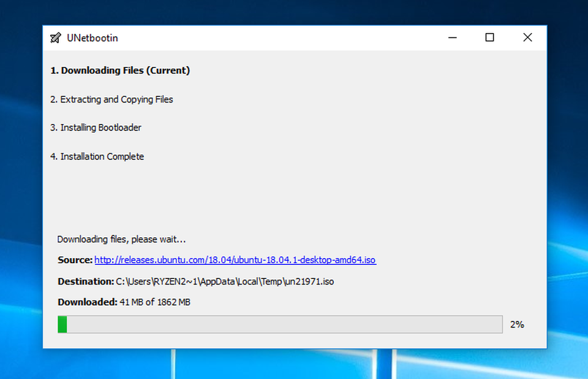
Task: Minimize the UNetbootin window
Action: coord(453,37)
